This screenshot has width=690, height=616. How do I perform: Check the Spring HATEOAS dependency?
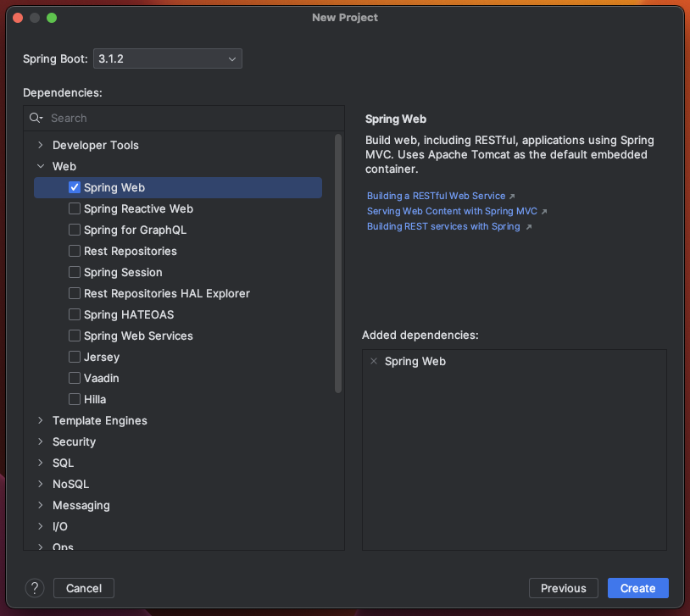click(x=74, y=314)
